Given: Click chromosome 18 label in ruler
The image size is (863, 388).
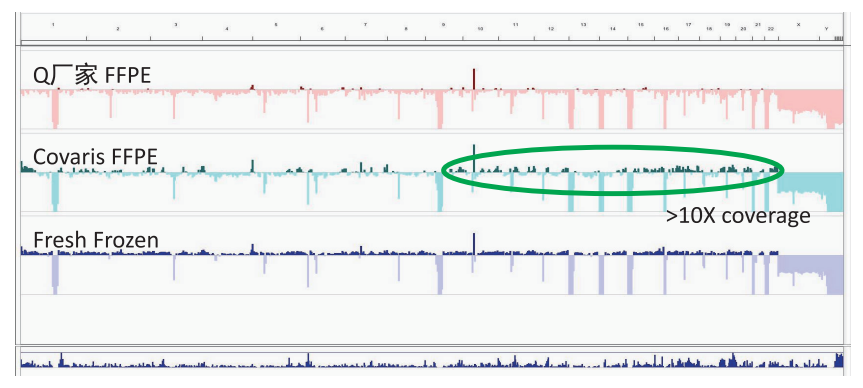Looking at the screenshot, I should tap(709, 28).
